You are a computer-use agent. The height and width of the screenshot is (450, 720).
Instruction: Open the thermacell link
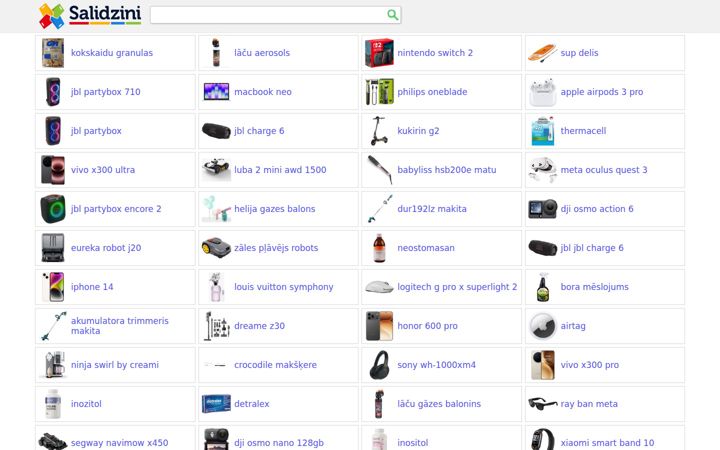click(583, 131)
